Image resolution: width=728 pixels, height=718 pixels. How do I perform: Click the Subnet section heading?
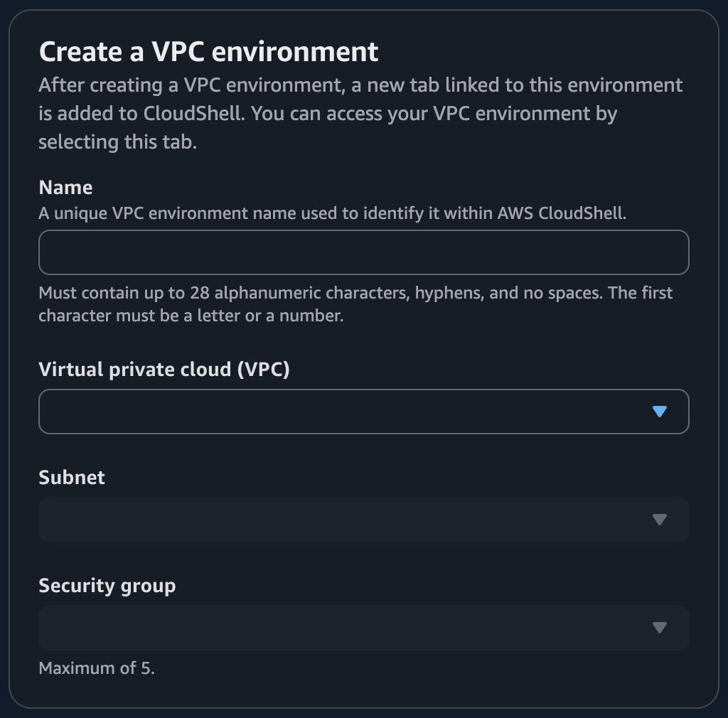(71, 478)
